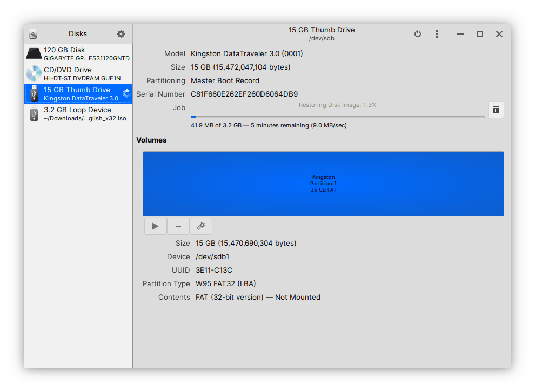Click the 15 GB Thumb Drive window title
The height and width of the screenshot is (392, 535).
point(322,30)
